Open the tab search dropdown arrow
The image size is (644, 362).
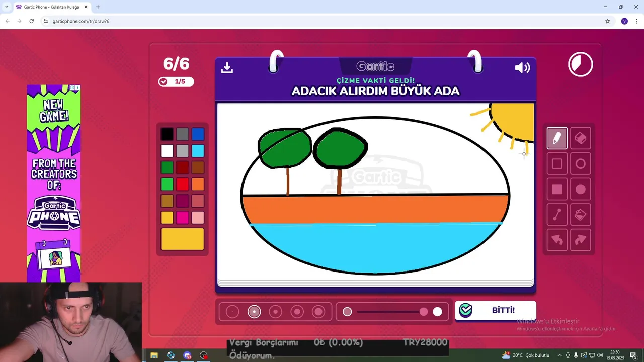click(x=6, y=7)
